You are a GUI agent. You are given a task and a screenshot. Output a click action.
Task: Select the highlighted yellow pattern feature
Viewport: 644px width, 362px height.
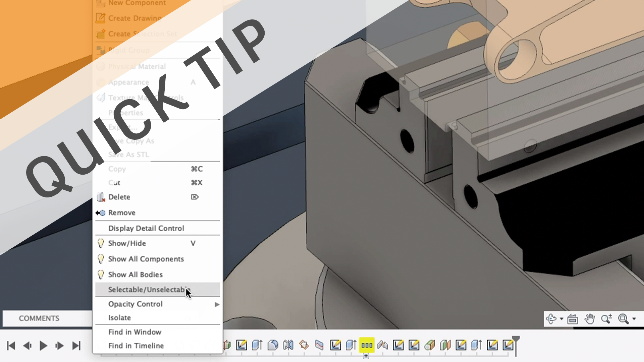click(x=367, y=345)
